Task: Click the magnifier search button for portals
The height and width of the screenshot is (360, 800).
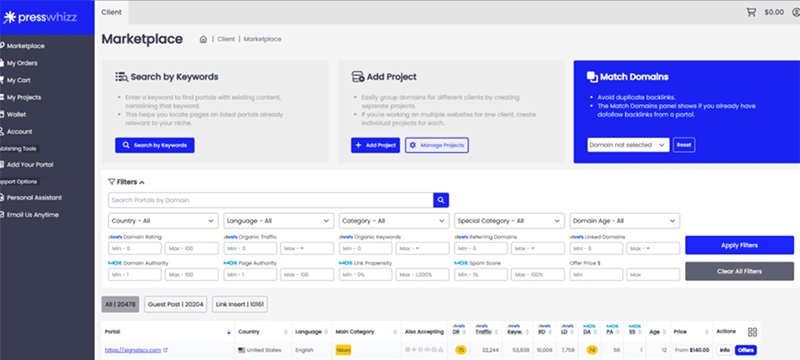Action: [441, 200]
